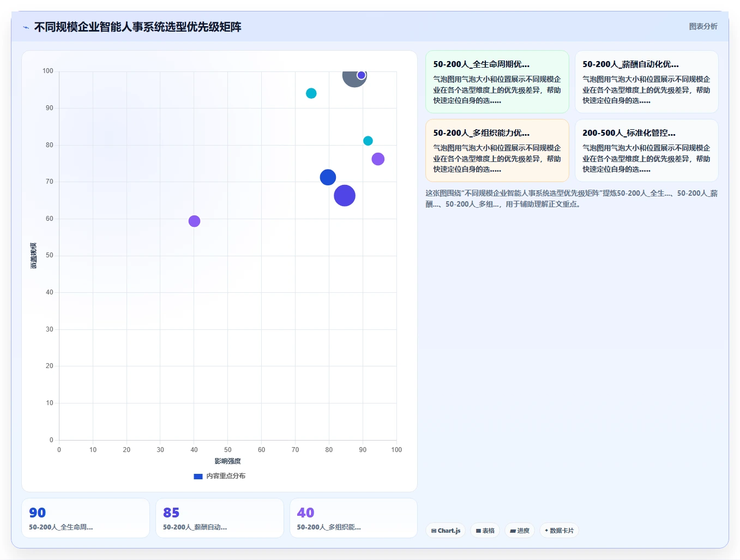Select the green 50-200人_全生命周期优 card
Viewport: 740px width, 560px height.
click(497, 82)
